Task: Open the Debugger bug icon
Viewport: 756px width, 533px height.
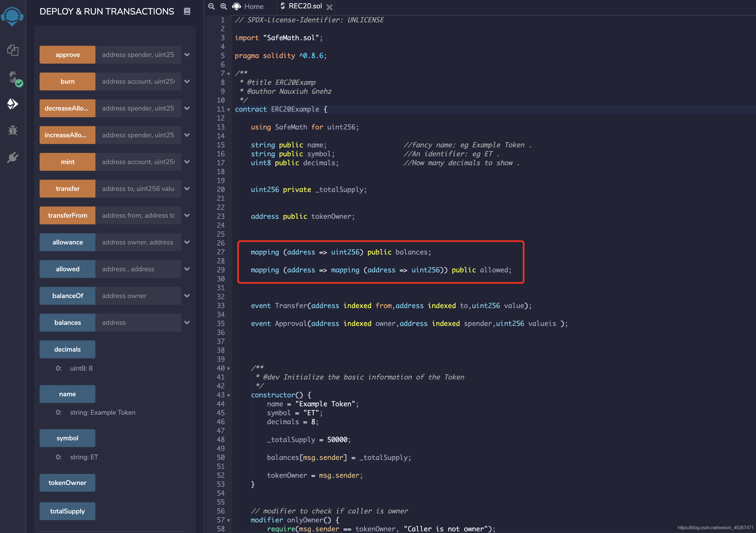Action: (x=13, y=130)
